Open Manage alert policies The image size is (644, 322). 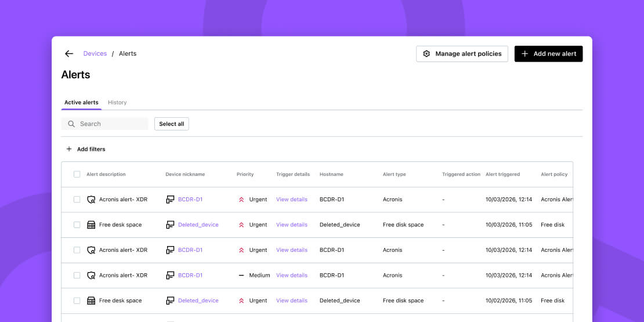(462, 54)
